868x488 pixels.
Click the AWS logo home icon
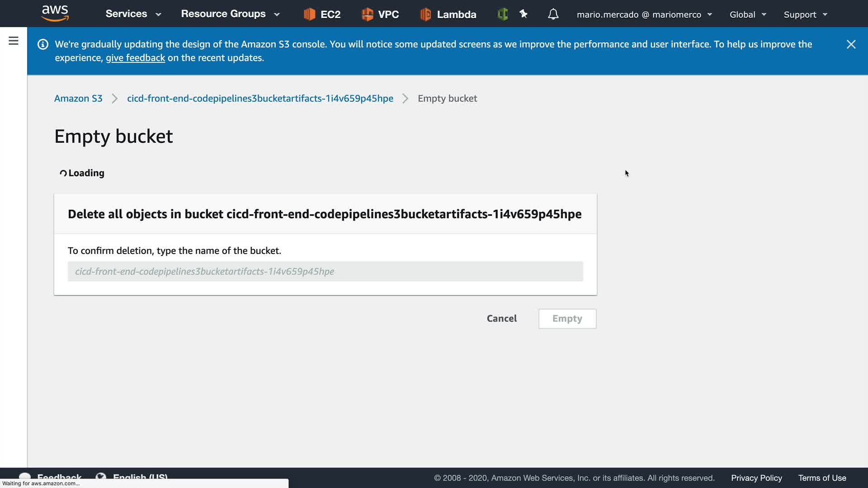(55, 14)
